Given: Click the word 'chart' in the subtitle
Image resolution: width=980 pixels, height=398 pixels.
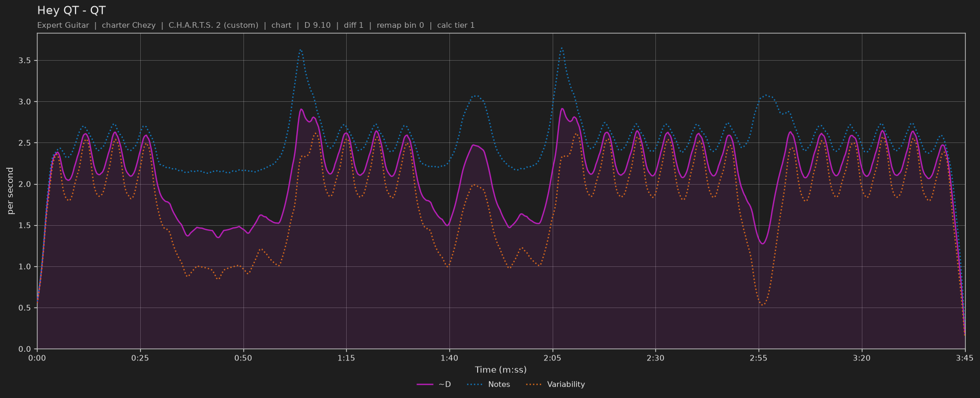Looking at the screenshot, I should pos(281,25).
